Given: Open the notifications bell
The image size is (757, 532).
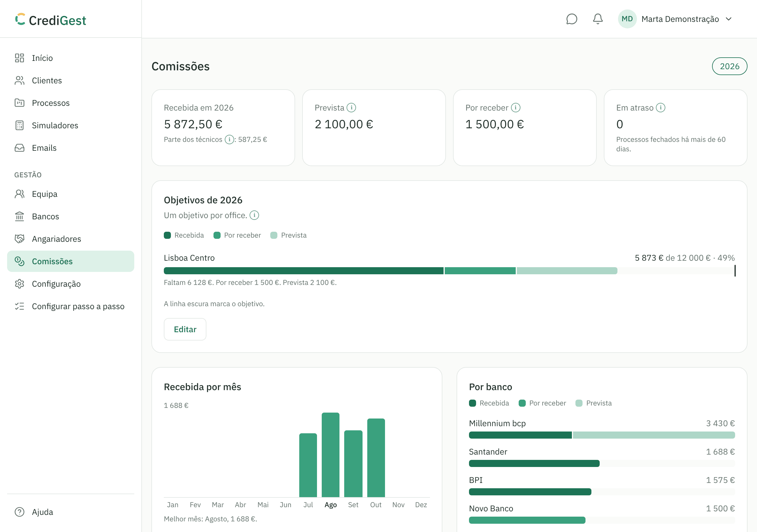Looking at the screenshot, I should point(597,19).
